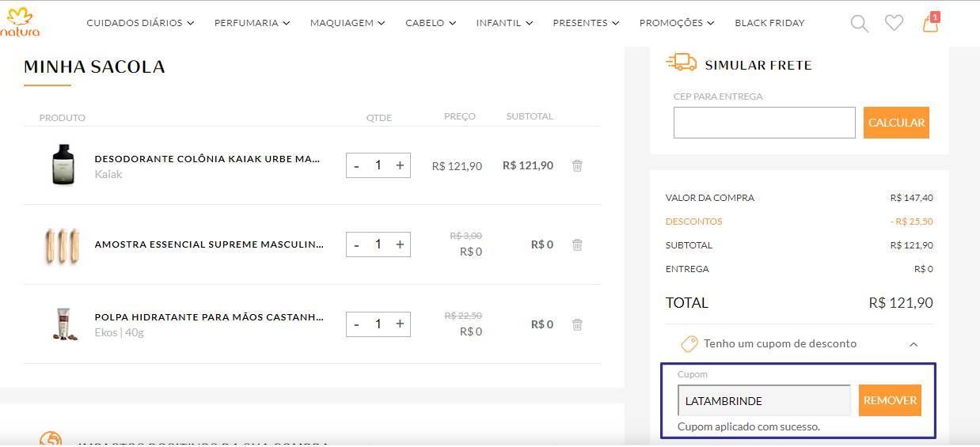The width and height of the screenshot is (980, 447).
Task: Open the wishlist heart icon
Action: (x=894, y=23)
